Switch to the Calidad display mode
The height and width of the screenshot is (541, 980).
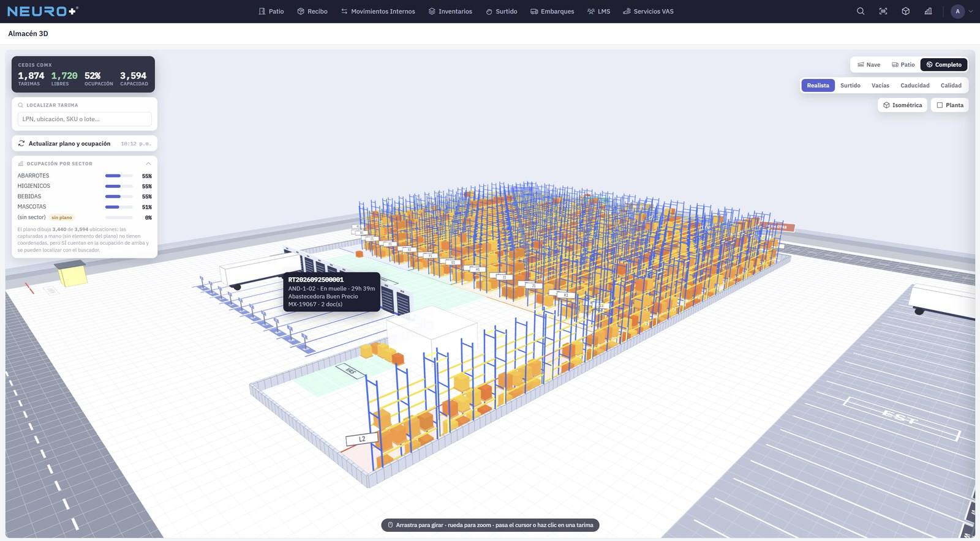point(951,85)
